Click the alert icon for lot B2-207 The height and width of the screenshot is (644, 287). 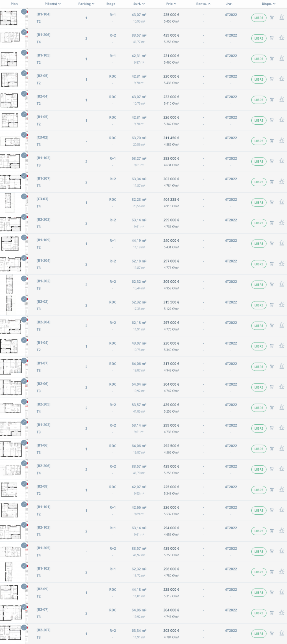pyautogui.click(x=281, y=633)
